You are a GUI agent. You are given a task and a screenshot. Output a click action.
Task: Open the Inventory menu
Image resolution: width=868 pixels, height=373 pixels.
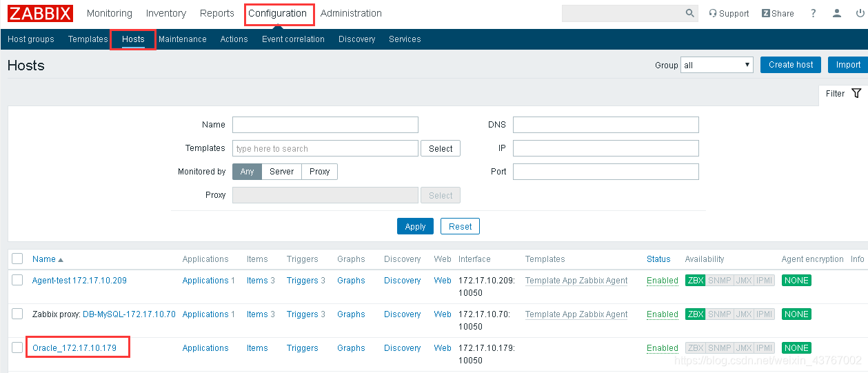(x=166, y=13)
